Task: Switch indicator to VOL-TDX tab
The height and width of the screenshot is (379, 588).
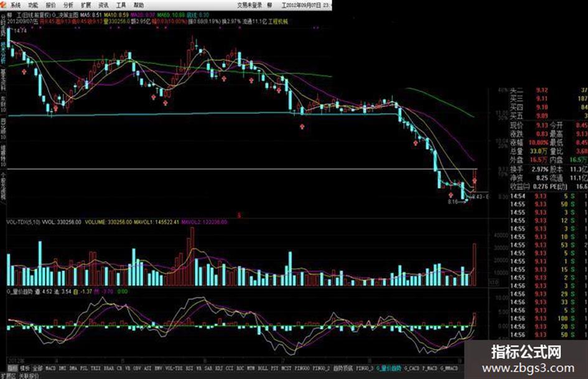Action: [x=174, y=368]
